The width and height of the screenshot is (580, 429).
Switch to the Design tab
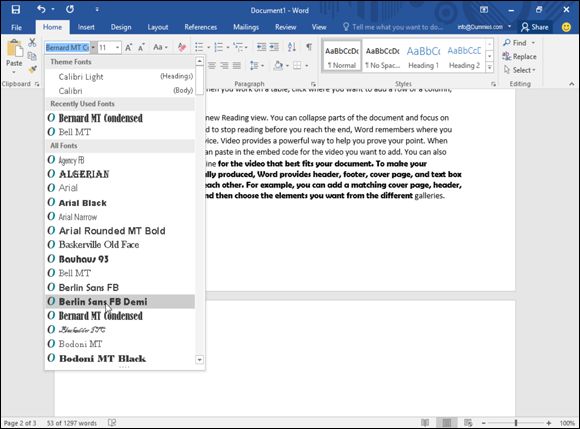[x=121, y=27]
